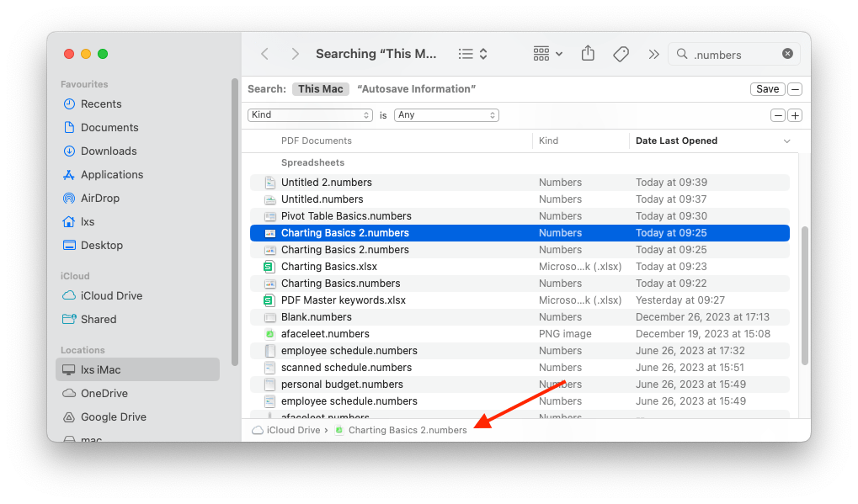Screen dimensions: 858x504
Task: Save the current search
Action: pyautogui.click(x=767, y=89)
